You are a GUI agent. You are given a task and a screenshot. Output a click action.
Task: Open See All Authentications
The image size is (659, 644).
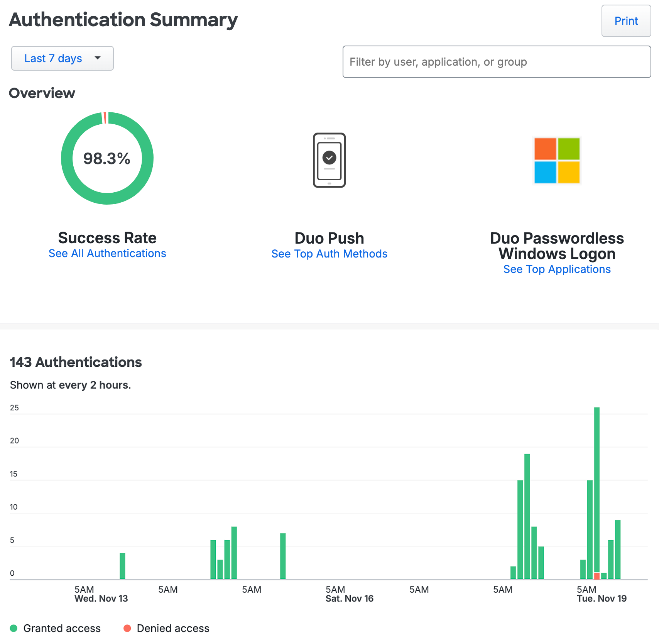click(x=107, y=253)
